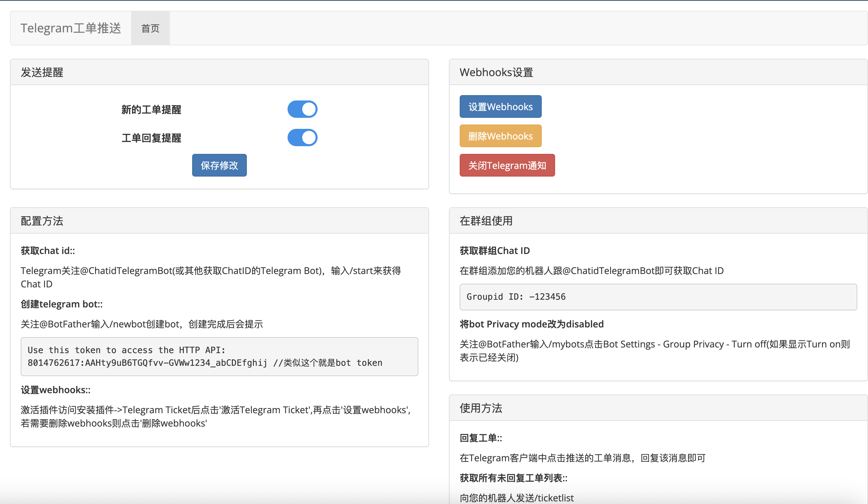Click the 发送提醒 panel header
The height and width of the screenshot is (504, 868).
[x=42, y=72]
